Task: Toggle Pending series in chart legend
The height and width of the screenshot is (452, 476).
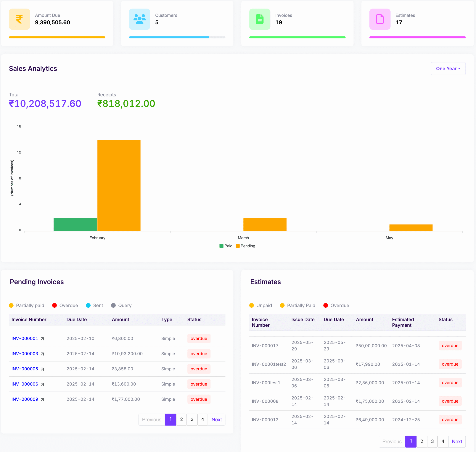Action: [x=245, y=246]
